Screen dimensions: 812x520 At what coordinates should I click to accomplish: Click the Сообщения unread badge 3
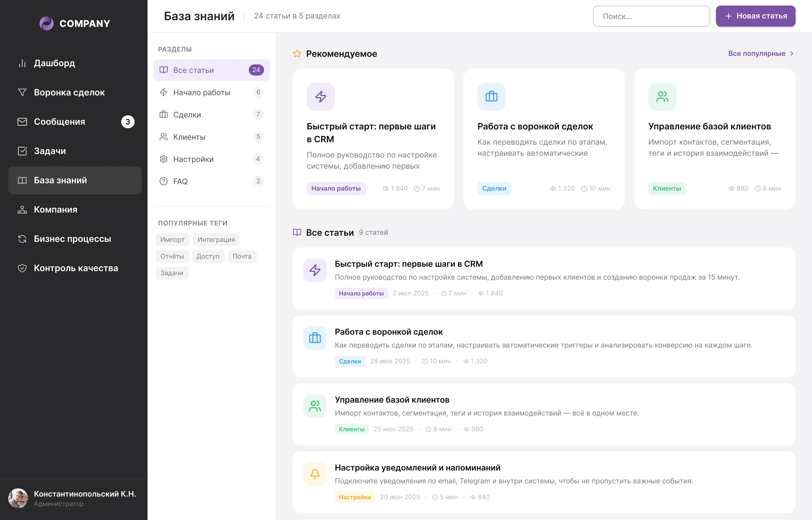point(128,122)
